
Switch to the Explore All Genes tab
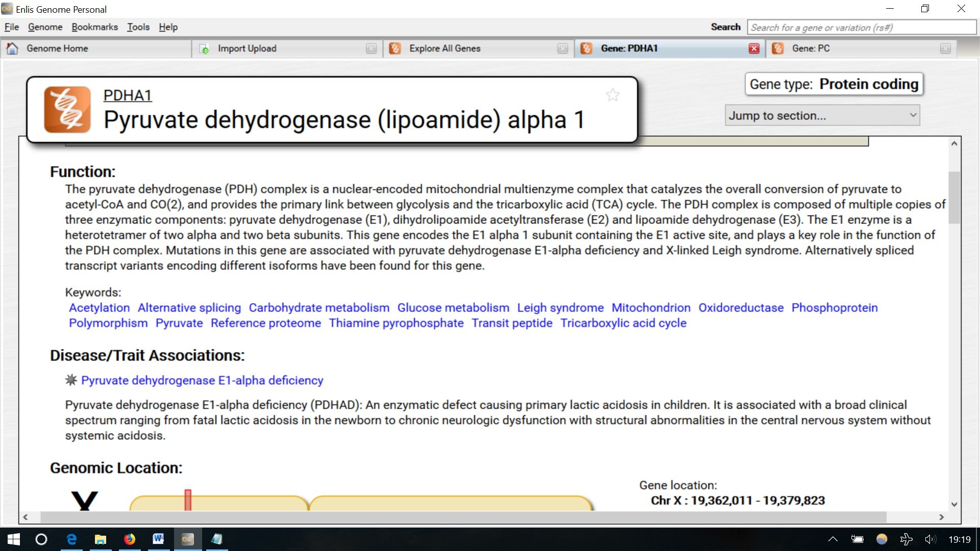(445, 48)
